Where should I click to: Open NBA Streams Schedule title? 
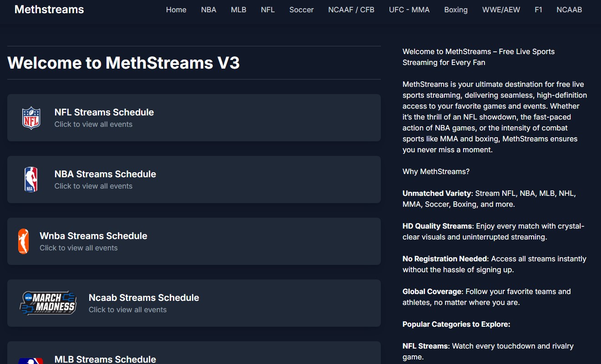[x=105, y=174]
